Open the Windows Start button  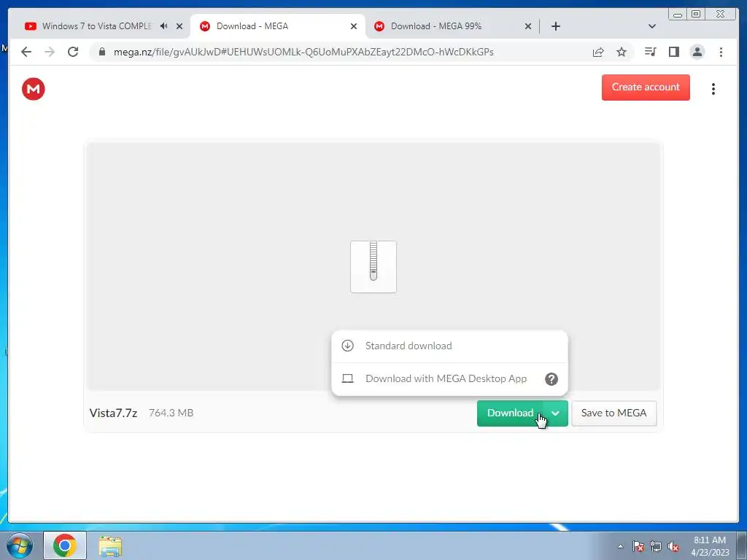pos(20,545)
